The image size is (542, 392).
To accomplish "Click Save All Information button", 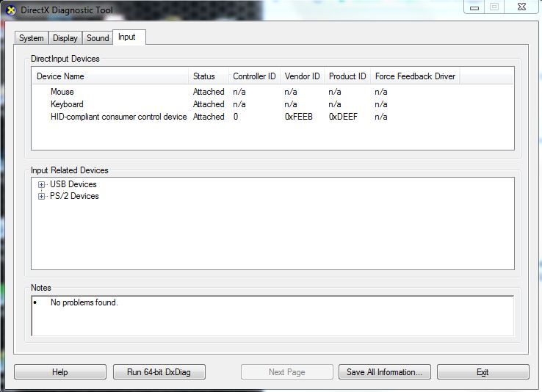I will tap(385, 372).
